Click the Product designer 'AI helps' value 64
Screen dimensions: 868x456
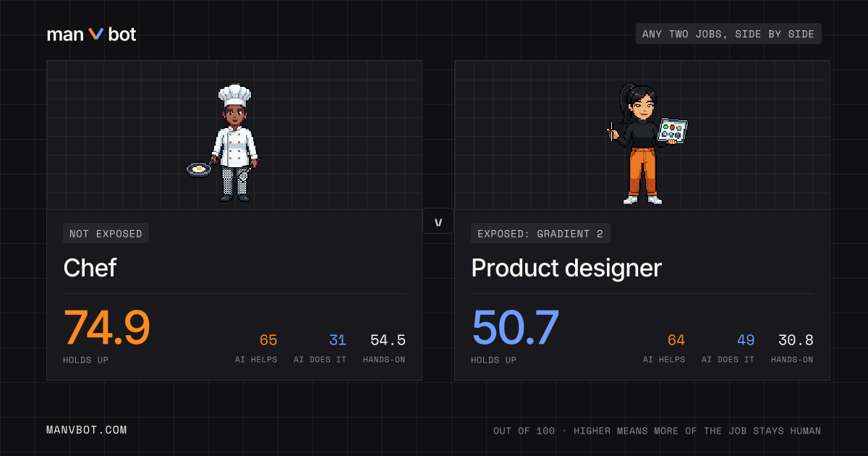click(x=676, y=340)
